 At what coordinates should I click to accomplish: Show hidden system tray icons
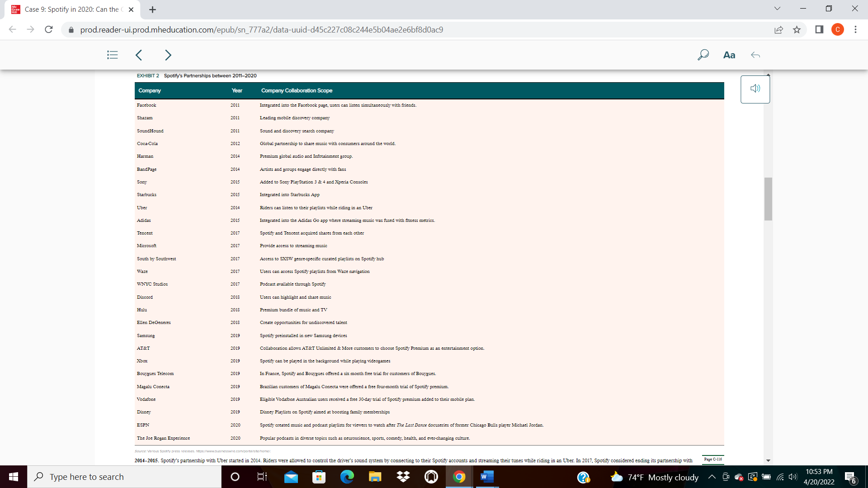[712, 477]
